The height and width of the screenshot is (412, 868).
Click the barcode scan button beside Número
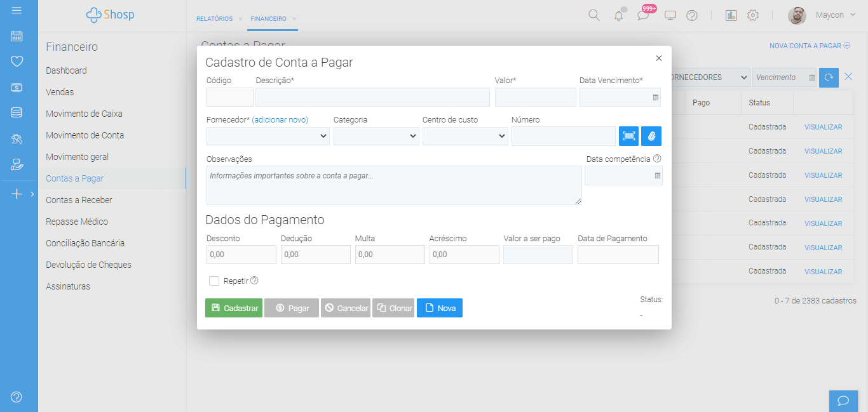pyautogui.click(x=629, y=136)
